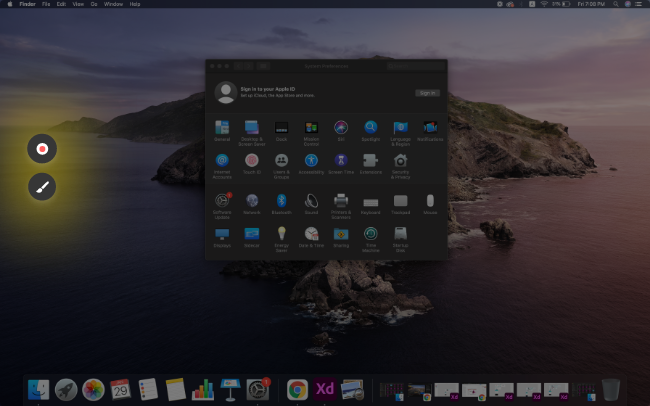The width and height of the screenshot is (650, 406).
Task: Open Adobe XD from the Dock
Action: pyautogui.click(x=325, y=390)
